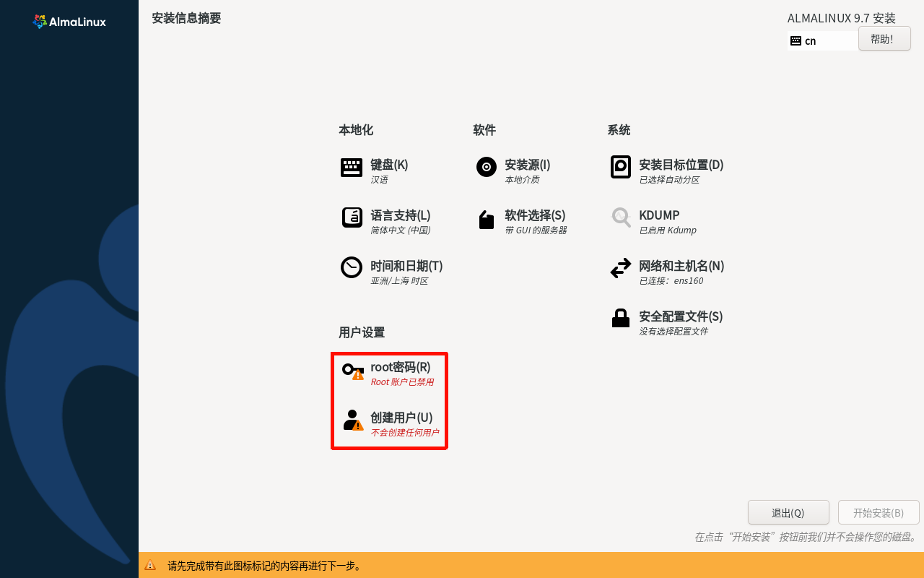
Task: Click the 系统 section heading
Action: point(619,130)
